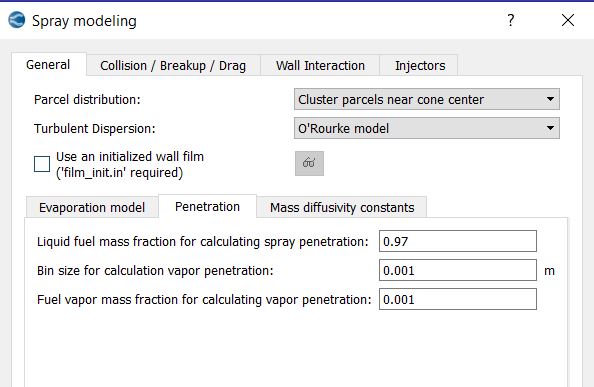Switch to the Collision / Breakup / Drag tab
594x387 pixels.
tap(173, 66)
